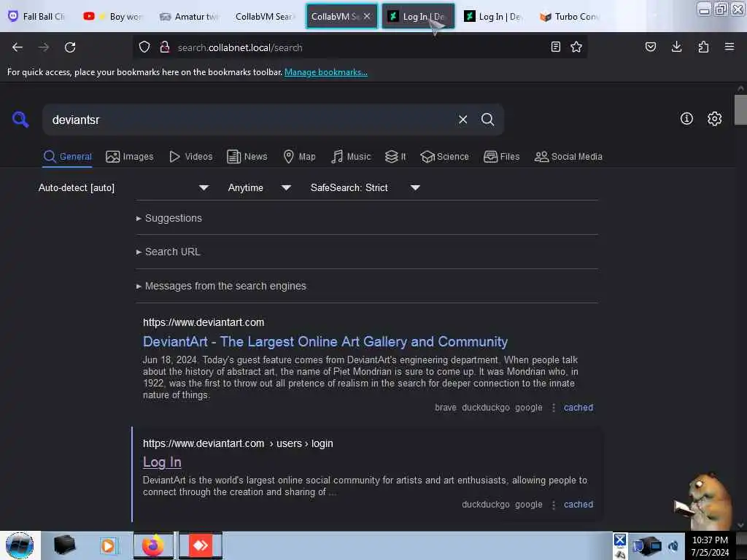This screenshot has height=560, width=747.
Task: Open AnyDesk red taskbar icon
Action: [200, 545]
